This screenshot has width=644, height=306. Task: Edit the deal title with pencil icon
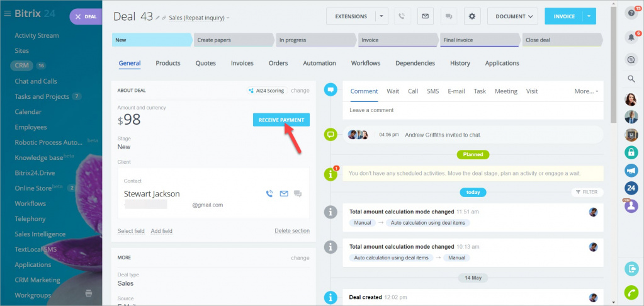(158, 18)
